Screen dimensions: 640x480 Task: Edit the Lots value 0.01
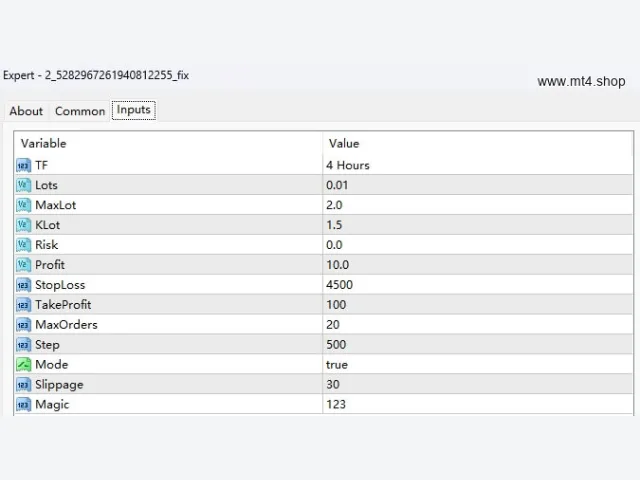point(478,185)
